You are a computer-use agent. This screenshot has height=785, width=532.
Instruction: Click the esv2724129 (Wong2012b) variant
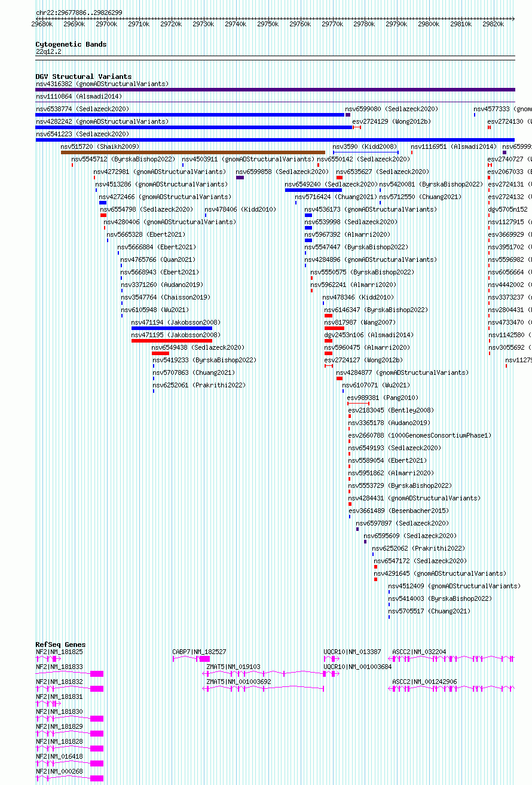point(392,121)
